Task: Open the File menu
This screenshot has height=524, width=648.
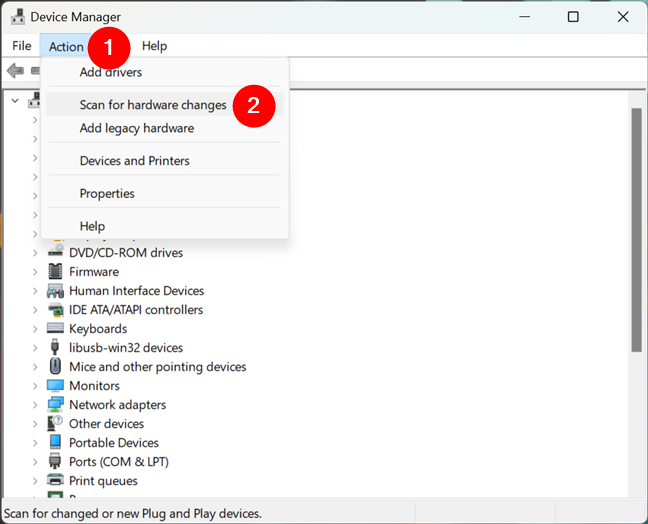Action: pyautogui.click(x=21, y=46)
